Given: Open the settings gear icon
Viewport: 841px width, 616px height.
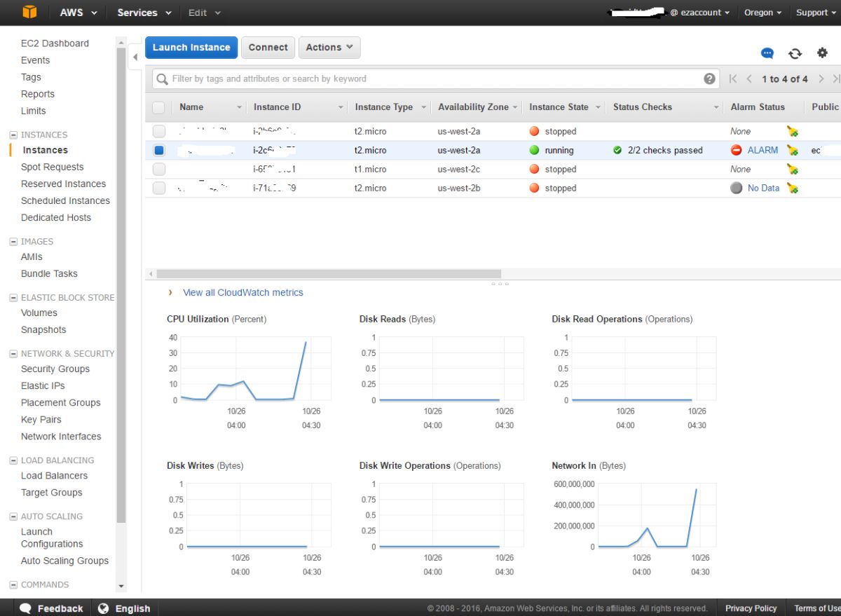Looking at the screenshot, I should pos(822,53).
